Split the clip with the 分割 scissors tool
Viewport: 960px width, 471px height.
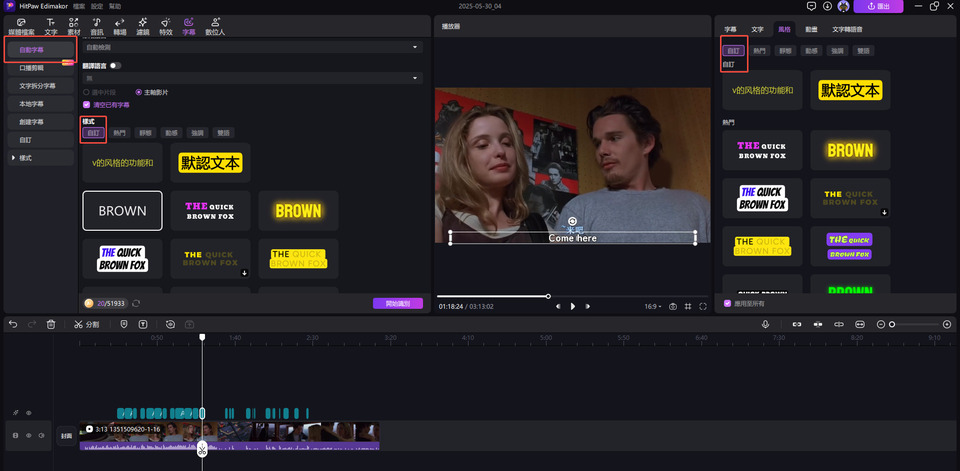[86, 324]
